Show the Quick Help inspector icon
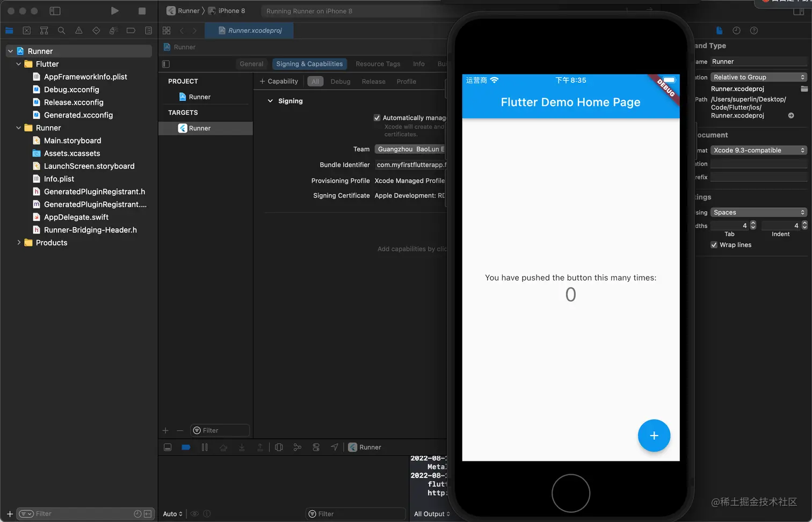 coord(754,31)
